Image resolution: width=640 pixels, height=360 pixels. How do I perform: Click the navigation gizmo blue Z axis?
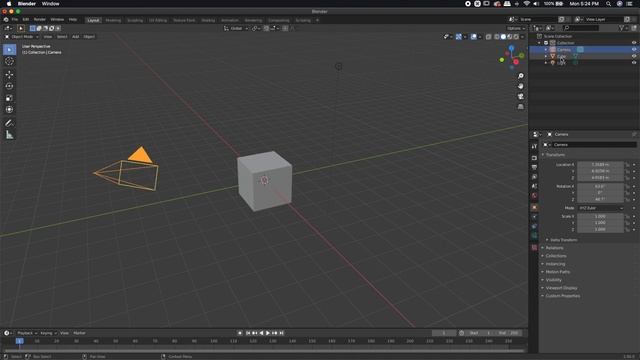click(x=511, y=48)
